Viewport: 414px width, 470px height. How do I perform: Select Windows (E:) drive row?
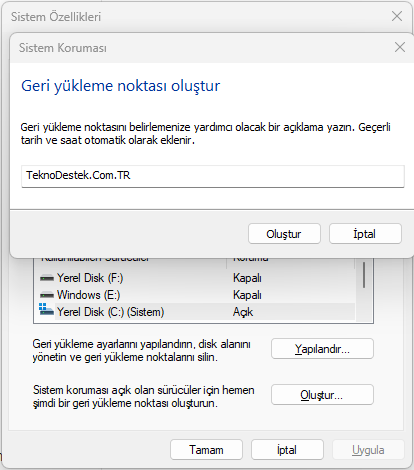point(197,295)
